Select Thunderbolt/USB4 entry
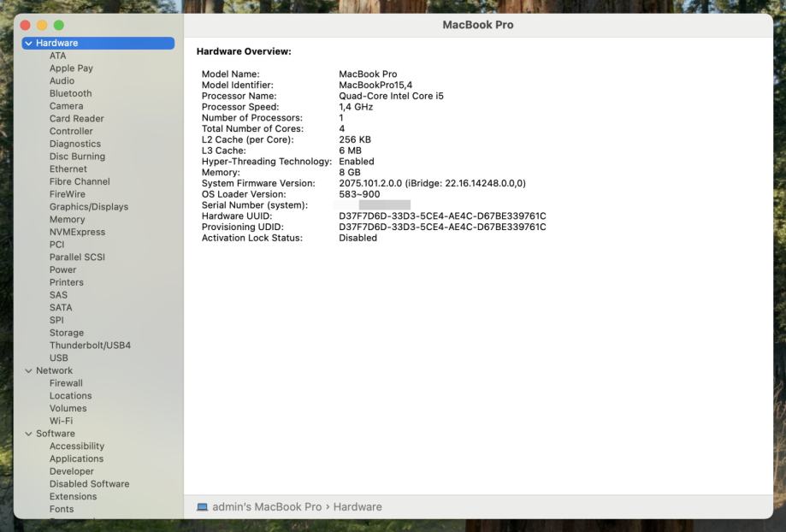The width and height of the screenshot is (786, 532). point(90,345)
